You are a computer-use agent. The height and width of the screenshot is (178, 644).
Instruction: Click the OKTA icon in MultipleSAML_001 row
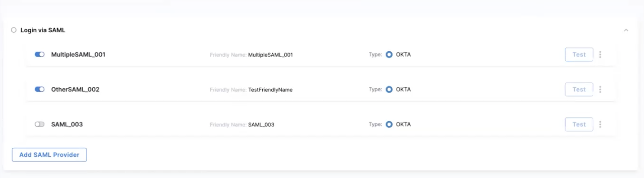389,55
